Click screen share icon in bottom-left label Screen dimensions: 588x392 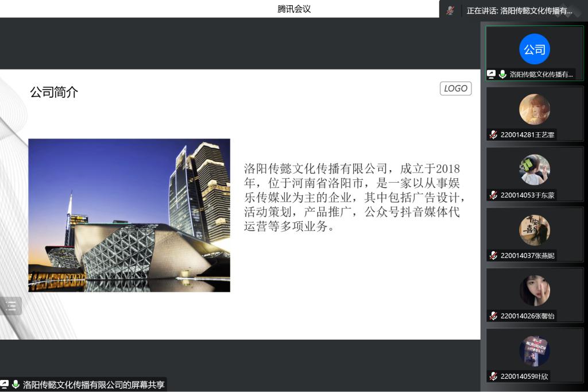(5, 385)
